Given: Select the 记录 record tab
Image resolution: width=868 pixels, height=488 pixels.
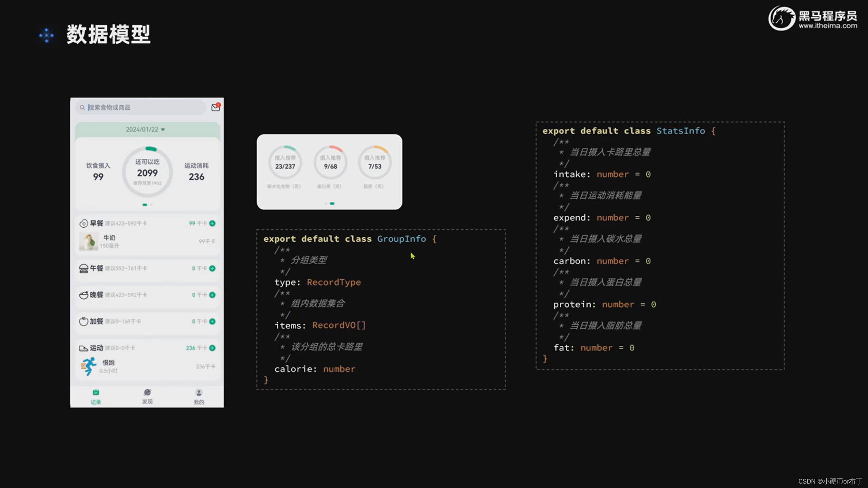Looking at the screenshot, I should tap(96, 396).
